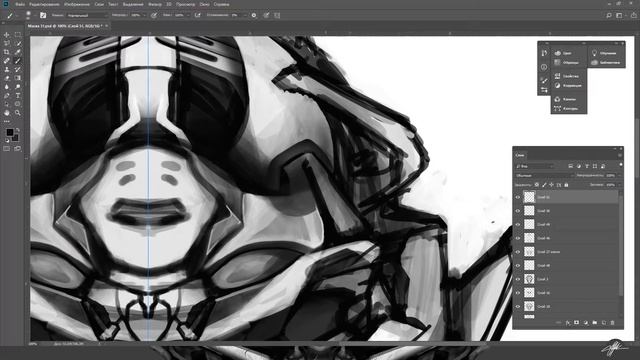Toggle airbrush build-up mode
Viewport: 640px width, 360px height.
click(x=198, y=15)
